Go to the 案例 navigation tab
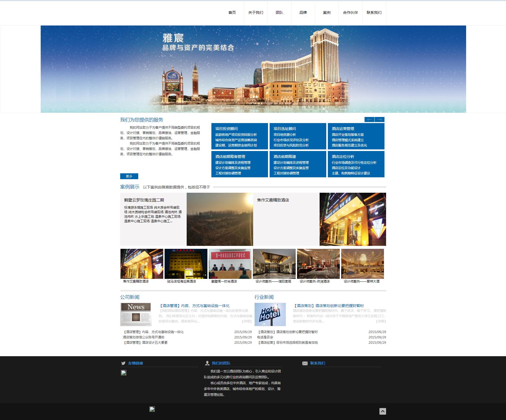506x420 pixels. [327, 12]
